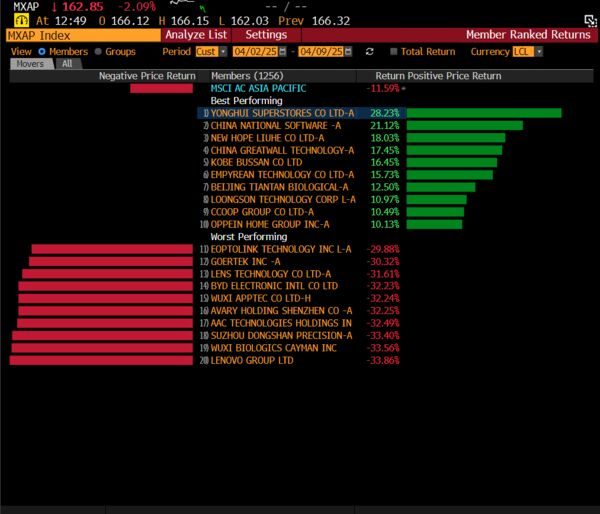Select LENOVO GROUP LTD

coord(252,361)
